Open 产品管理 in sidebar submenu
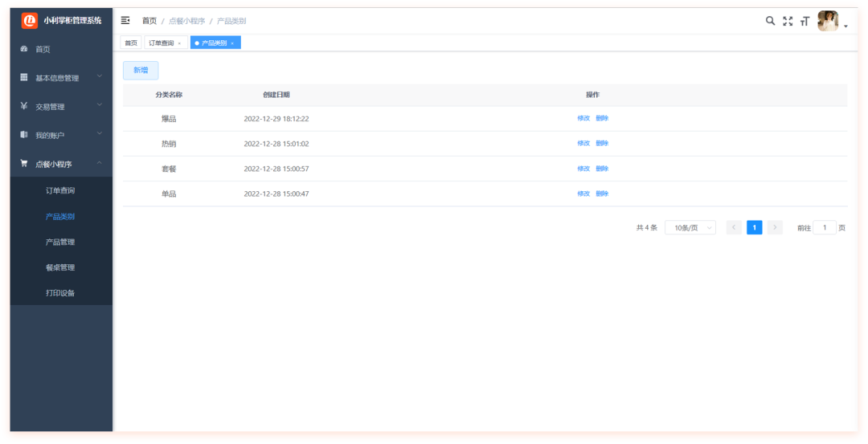Screen dimensions: 868x444 pyautogui.click(x=59, y=242)
